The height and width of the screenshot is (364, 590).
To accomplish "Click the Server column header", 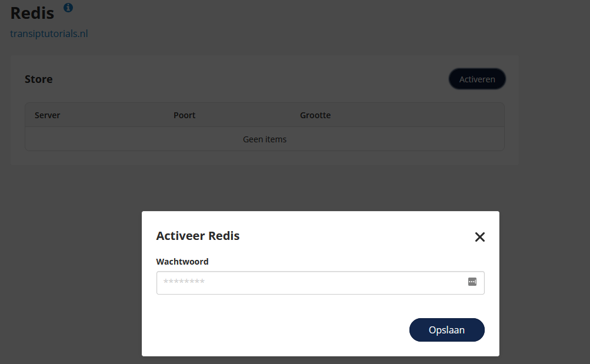I will point(48,115).
